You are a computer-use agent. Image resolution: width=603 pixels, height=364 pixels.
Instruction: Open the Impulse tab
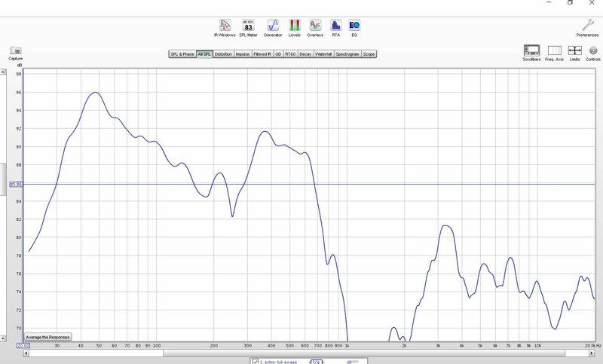(242, 54)
